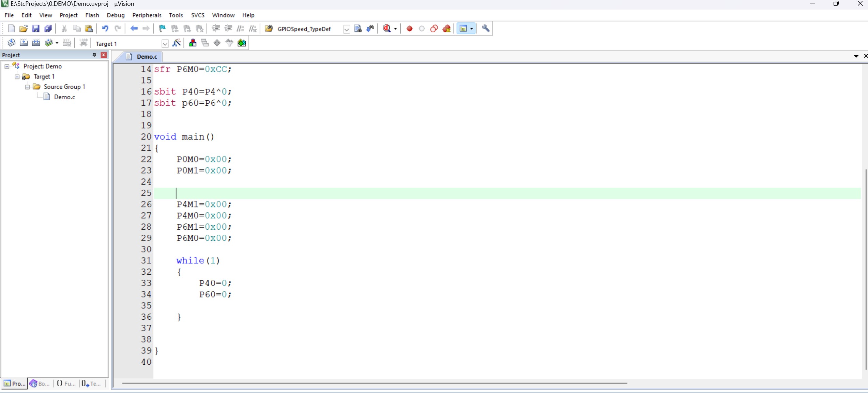Open the Edit menu

coord(26,15)
